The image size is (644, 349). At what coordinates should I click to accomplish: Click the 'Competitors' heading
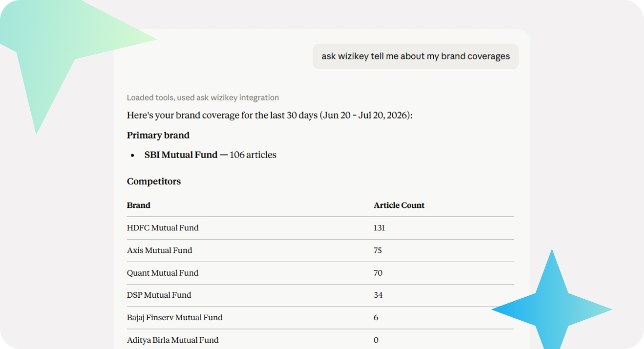pyautogui.click(x=154, y=182)
